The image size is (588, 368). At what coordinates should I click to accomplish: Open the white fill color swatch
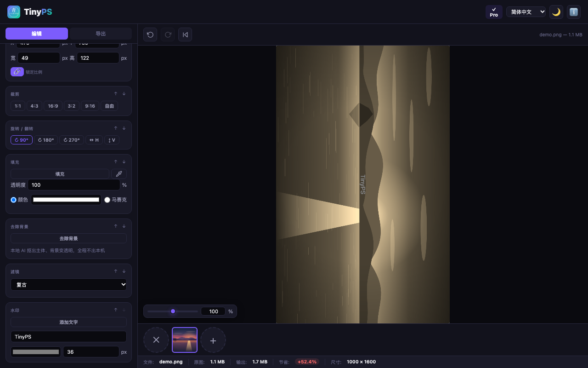click(66, 200)
